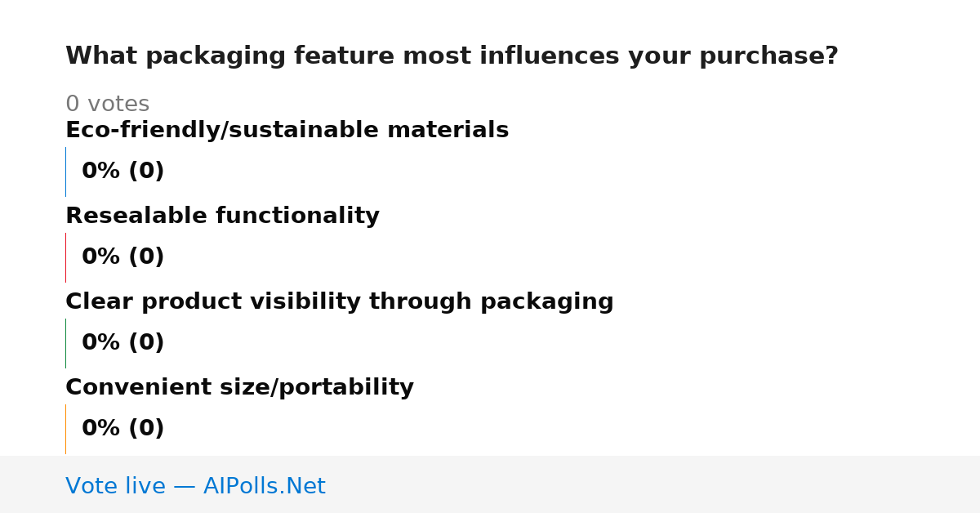Click the blue bar under Eco-friendly

point(65,172)
